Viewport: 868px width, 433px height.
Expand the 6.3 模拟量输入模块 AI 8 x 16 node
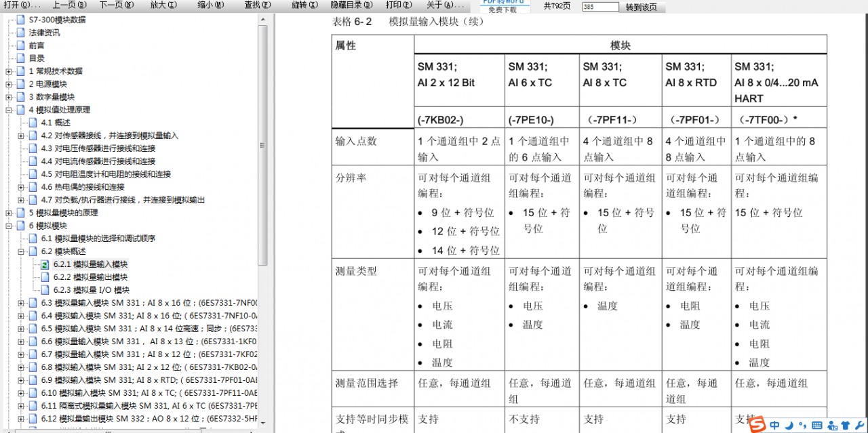pos(21,303)
